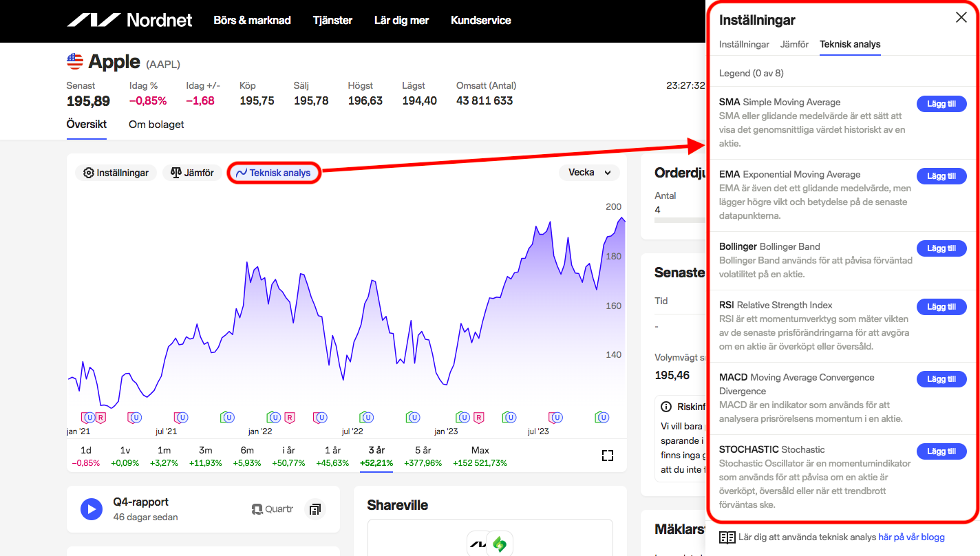Select the 5 år time range

click(423, 456)
